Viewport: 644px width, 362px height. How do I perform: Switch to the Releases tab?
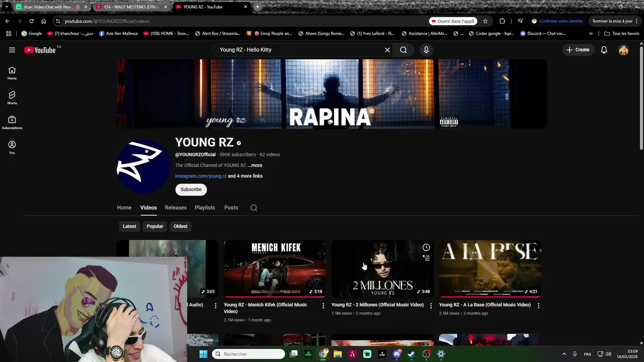pos(176,208)
